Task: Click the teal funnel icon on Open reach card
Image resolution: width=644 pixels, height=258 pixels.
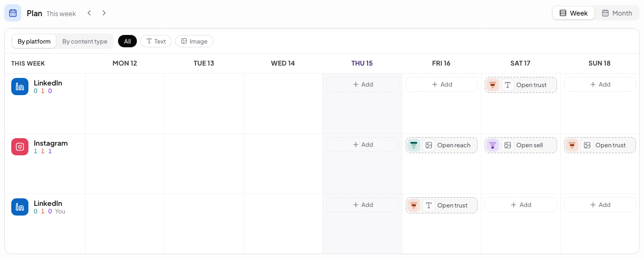Action: point(414,145)
